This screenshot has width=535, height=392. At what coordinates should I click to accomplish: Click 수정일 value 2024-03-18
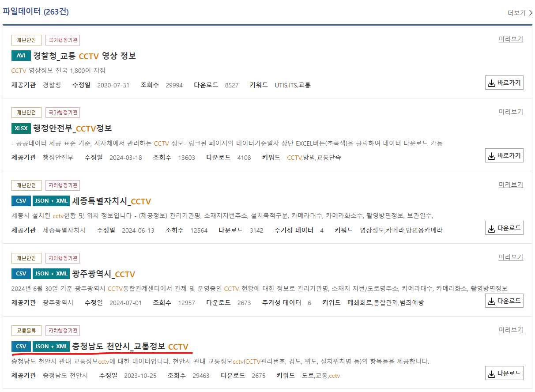point(126,158)
